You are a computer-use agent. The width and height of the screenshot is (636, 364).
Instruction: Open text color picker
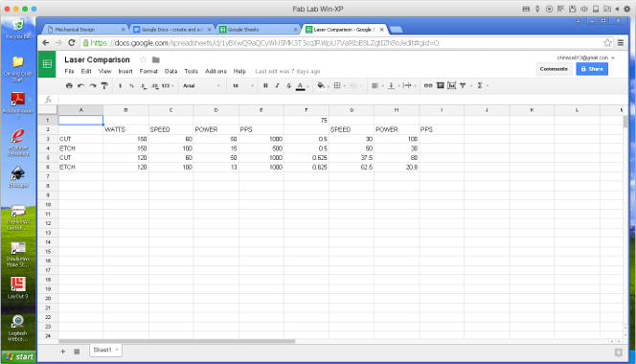point(300,86)
